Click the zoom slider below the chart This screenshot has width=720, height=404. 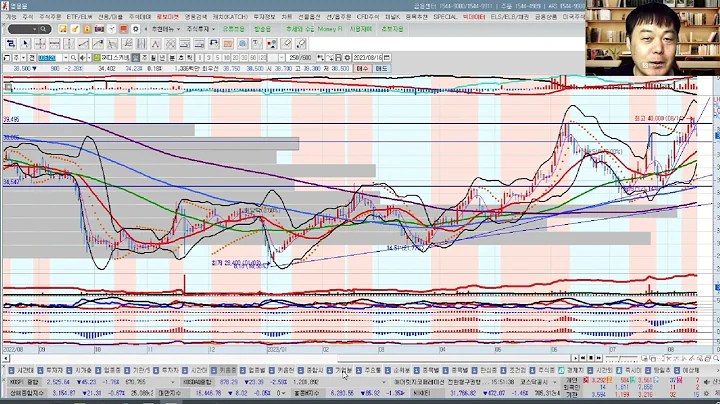click(x=622, y=358)
